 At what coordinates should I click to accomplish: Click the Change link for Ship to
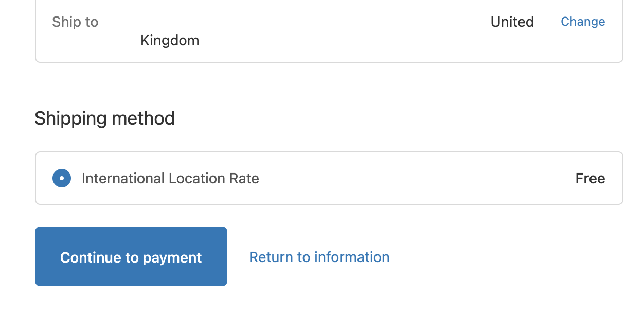(583, 22)
